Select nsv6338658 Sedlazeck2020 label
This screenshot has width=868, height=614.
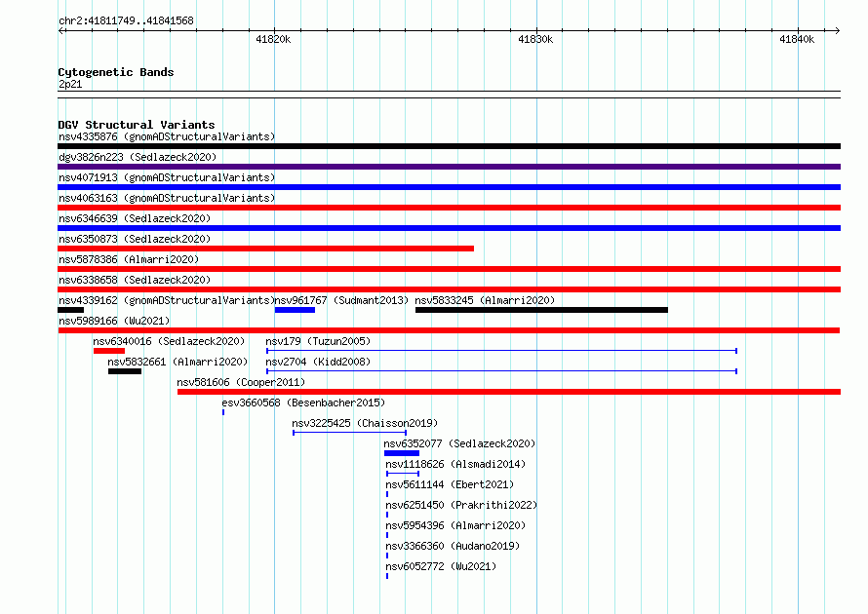point(135,280)
